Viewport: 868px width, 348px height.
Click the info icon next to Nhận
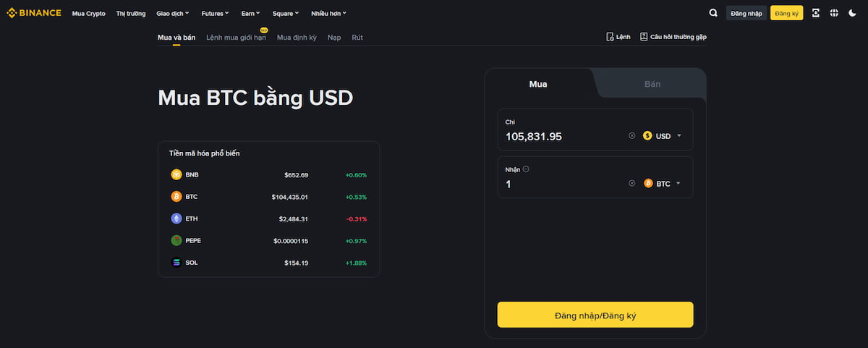tap(526, 169)
